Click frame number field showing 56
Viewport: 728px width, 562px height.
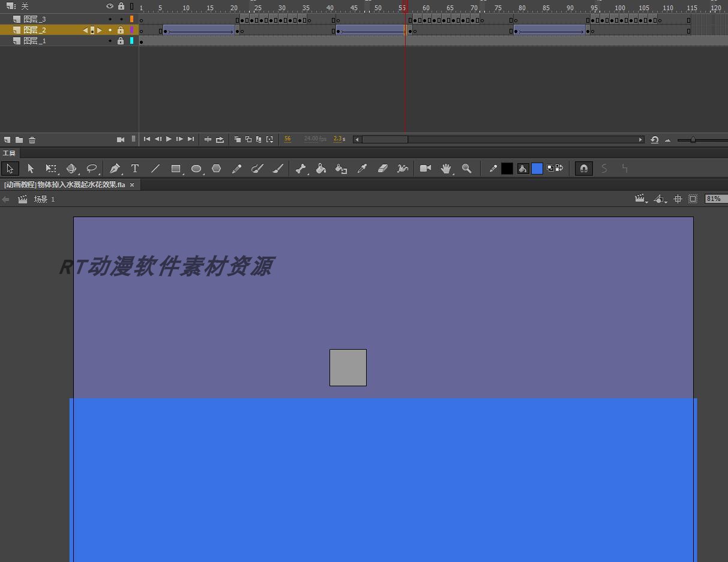tap(287, 139)
